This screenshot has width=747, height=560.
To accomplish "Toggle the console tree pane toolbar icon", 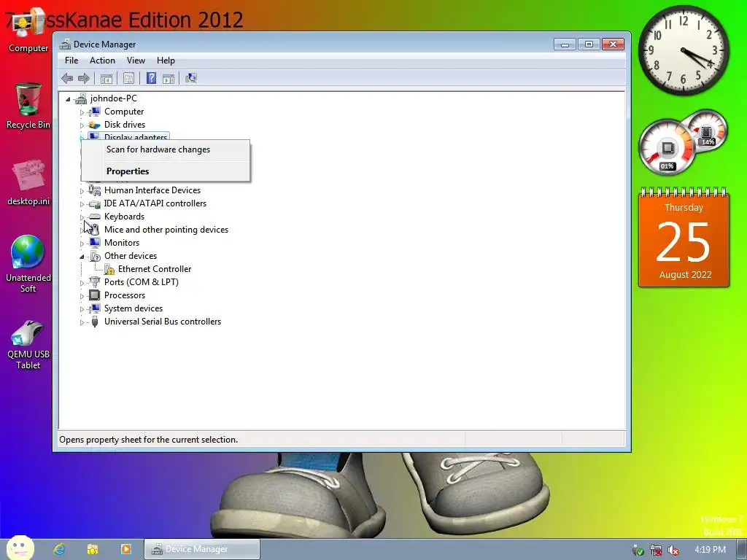I will [x=107, y=78].
